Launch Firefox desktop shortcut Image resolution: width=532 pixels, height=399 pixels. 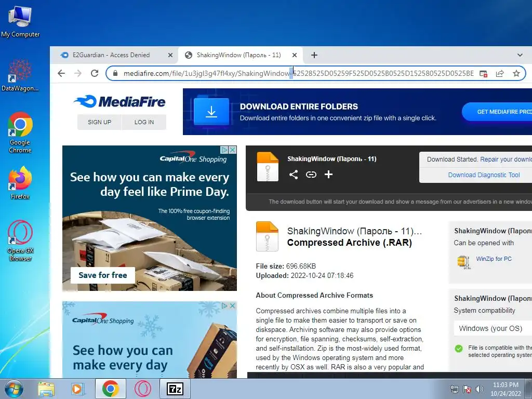[20, 182]
